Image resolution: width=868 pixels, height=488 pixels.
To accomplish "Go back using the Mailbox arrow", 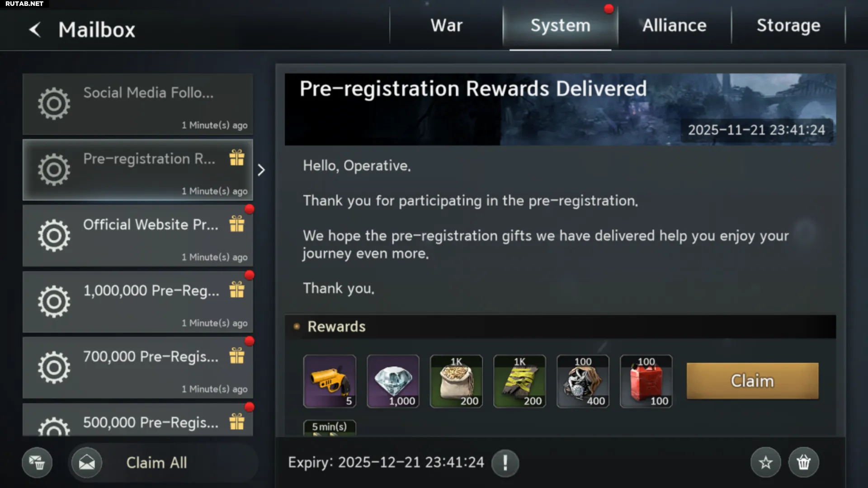I will tap(35, 30).
